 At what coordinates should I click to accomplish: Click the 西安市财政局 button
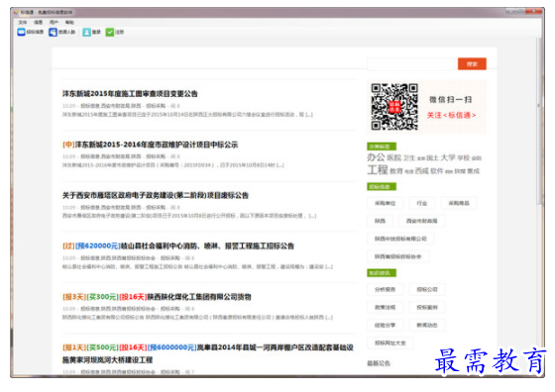point(421,221)
